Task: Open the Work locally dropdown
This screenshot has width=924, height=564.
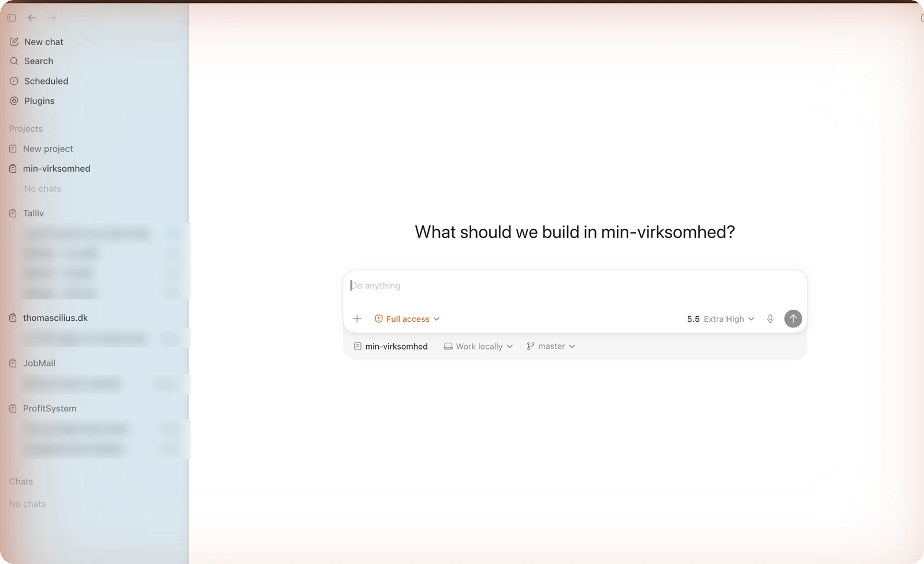Action: pos(478,346)
